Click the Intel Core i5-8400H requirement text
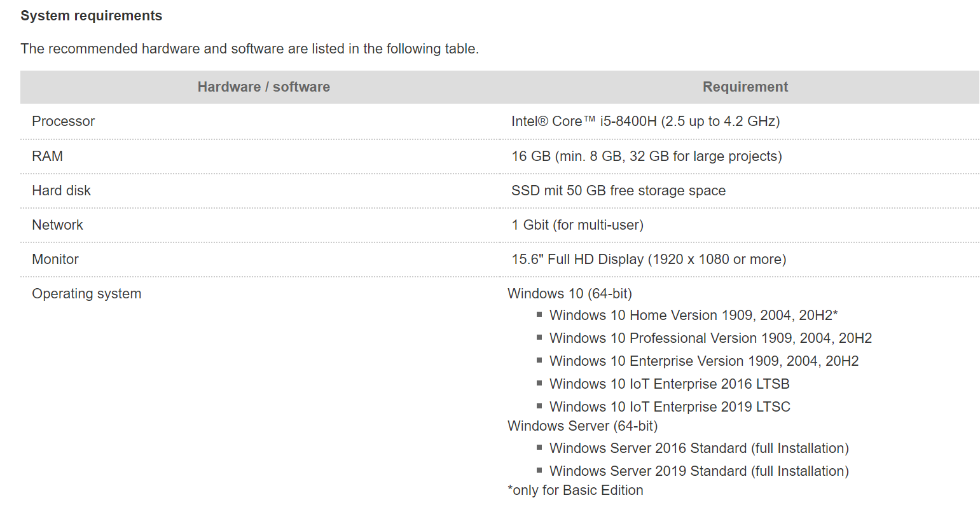 coord(645,122)
